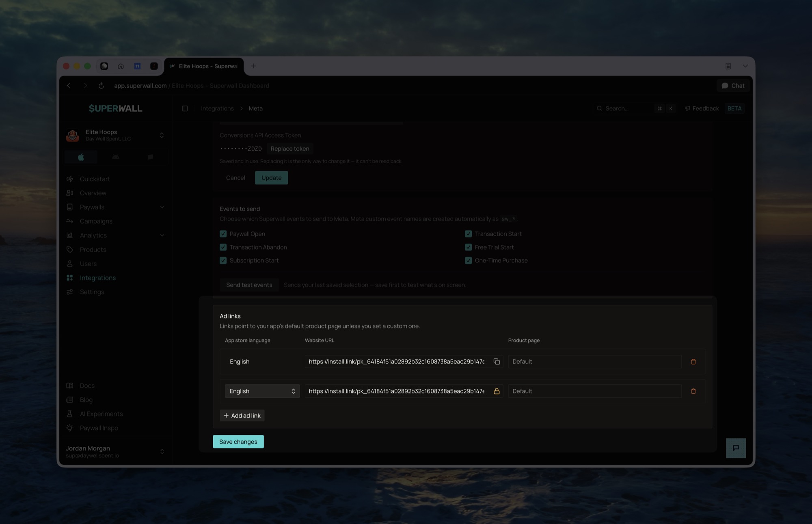Screen dimensions: 812x524
Task: Uncheck the Transaction Start event
Action: [x=468, y=234]
